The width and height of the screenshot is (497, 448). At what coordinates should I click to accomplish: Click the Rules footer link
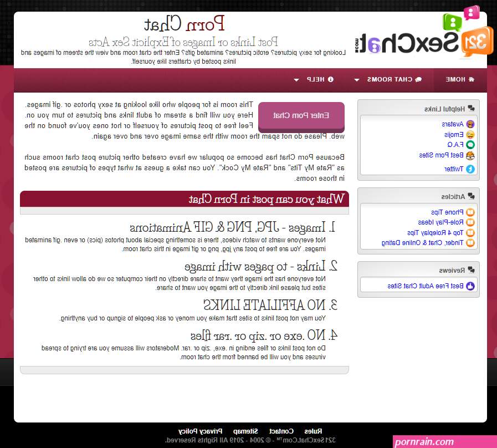pyautogui.click(x=313, y=431)
